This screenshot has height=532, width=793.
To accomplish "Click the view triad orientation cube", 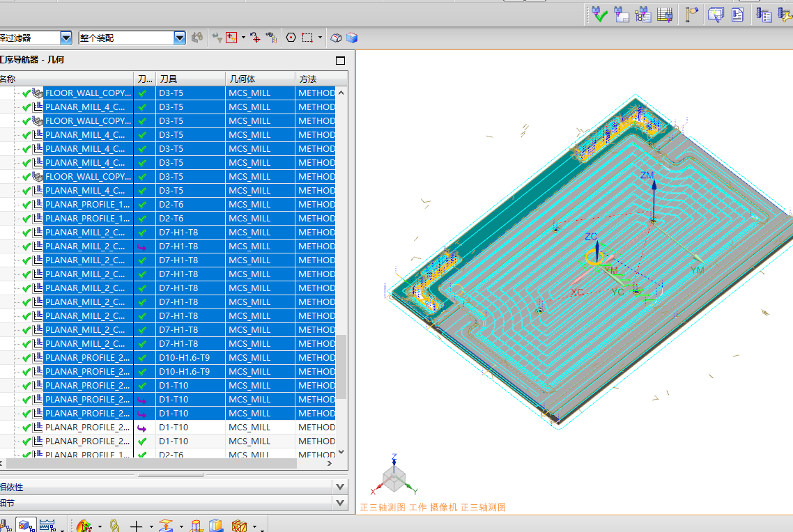I will coord(394,478).
